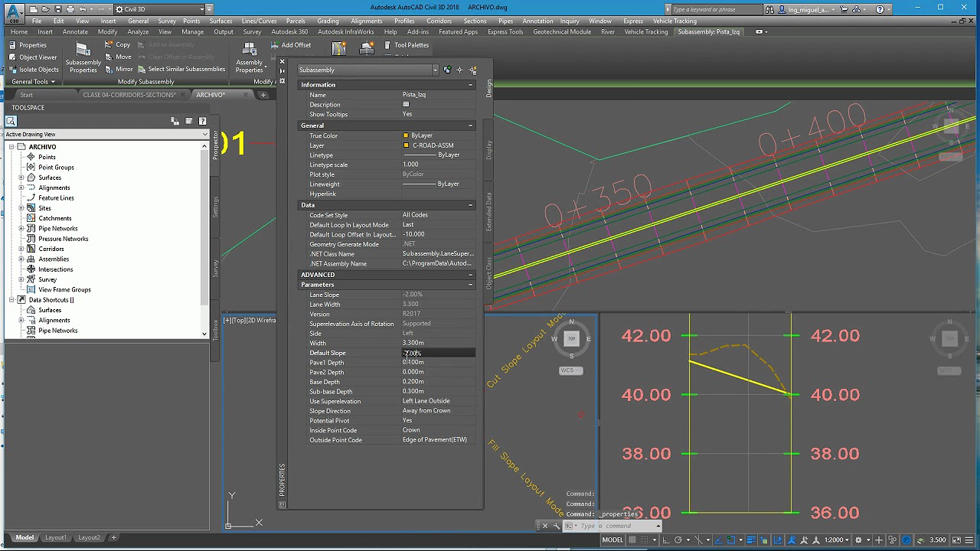Open the 1:2000 annotation scale dropdown
The height and width of the screenshot is (551, 980).
click(836, 540)
